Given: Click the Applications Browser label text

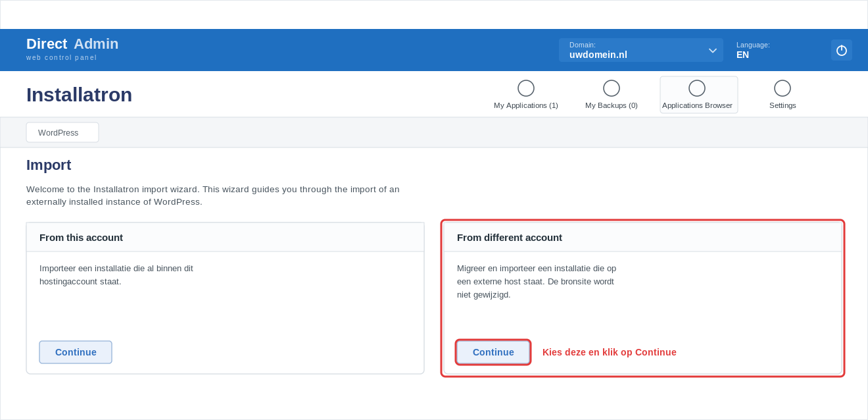Looking at the screenshot, I should coord(697,105).
